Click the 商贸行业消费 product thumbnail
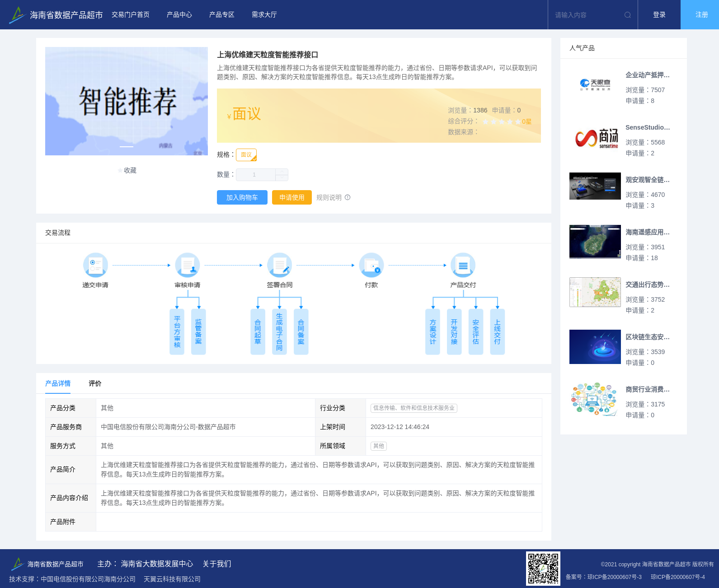The image size is (719, 588). [595, 399]
